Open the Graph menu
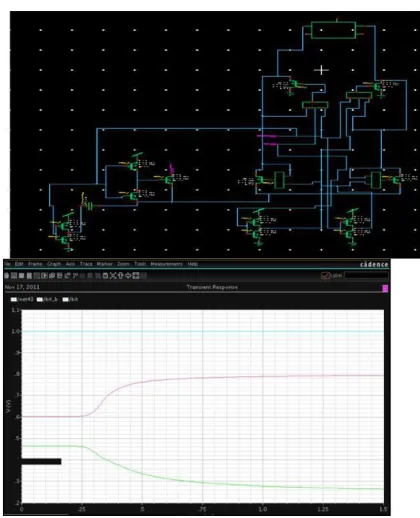The width and height of the screenshot is (420, 518). click(54, 264)
